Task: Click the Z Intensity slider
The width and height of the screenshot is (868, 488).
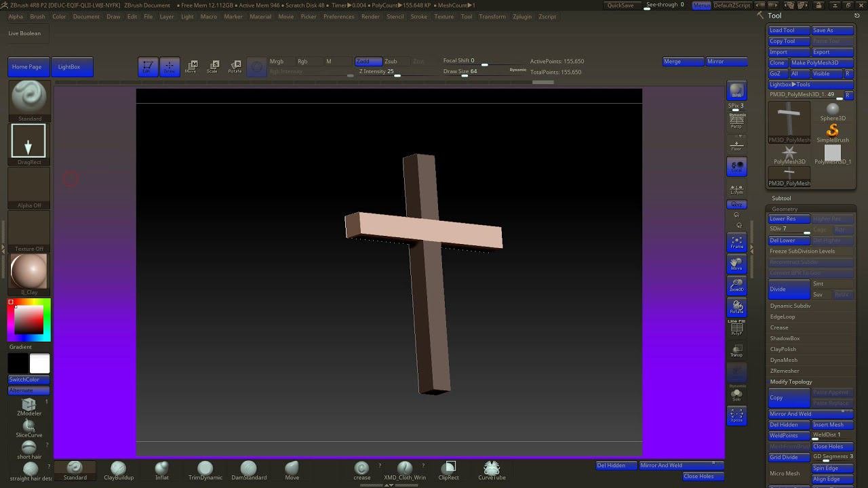Action: pos(380,72)
